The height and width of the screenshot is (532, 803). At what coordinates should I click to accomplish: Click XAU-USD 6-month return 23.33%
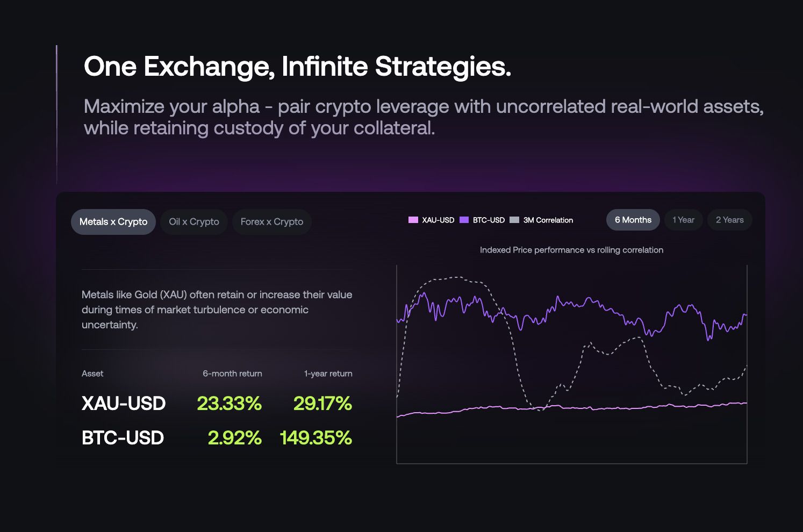229,404
